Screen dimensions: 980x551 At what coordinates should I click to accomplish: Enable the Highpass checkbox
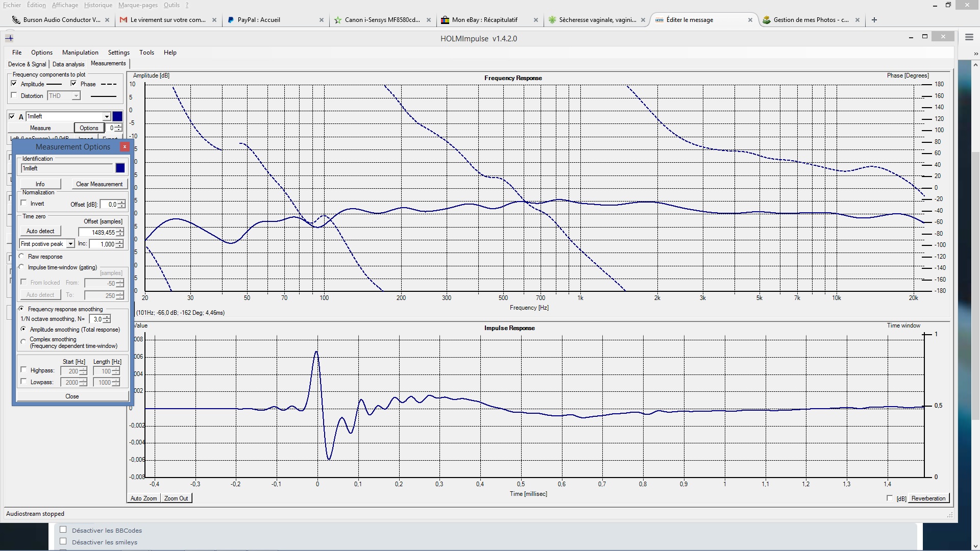[23, 370]
